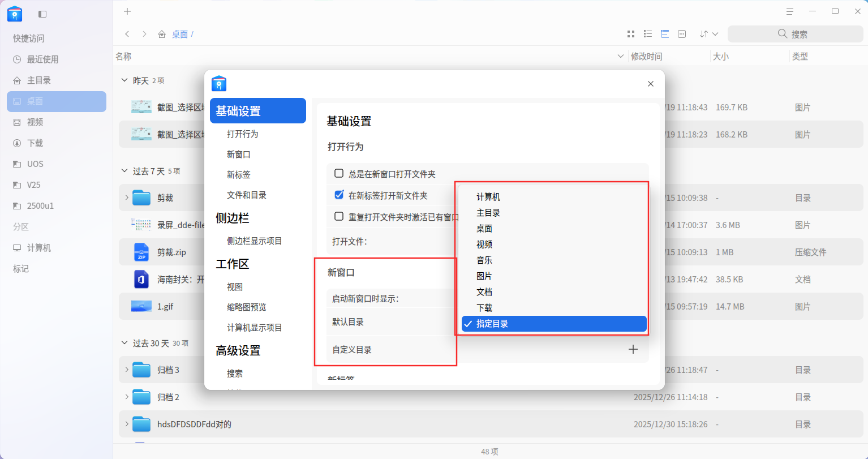
Task: Enable 总是在新窗口打开文件夹 checkbox
Action: point(339,173)
